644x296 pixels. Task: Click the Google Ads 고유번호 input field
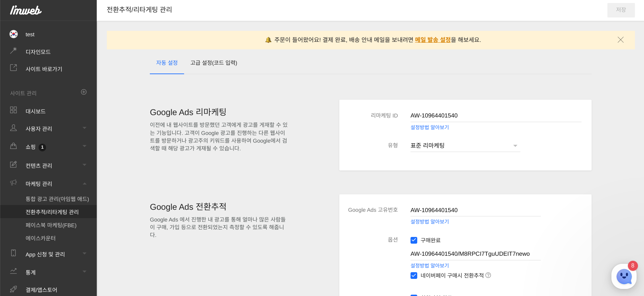(x=476, y=210)
